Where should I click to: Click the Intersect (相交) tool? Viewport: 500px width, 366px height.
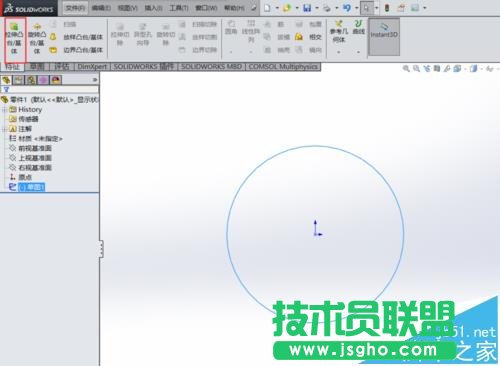point(309,37)
